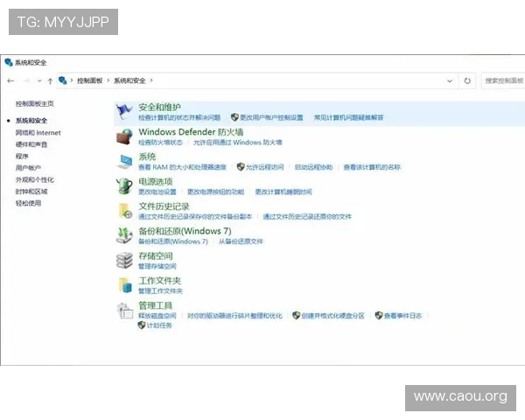The height and width of the screenshot is (420, 525).
Task: Open 时钟和区域 category
Action: (x=31, y=192)
